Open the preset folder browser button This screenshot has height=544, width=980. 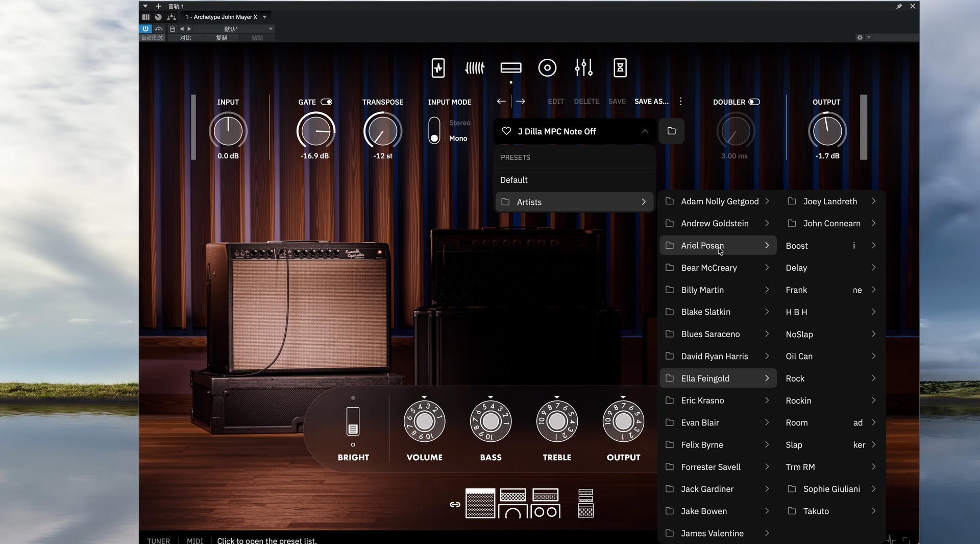pyautogui.click(x=671, y=131)
